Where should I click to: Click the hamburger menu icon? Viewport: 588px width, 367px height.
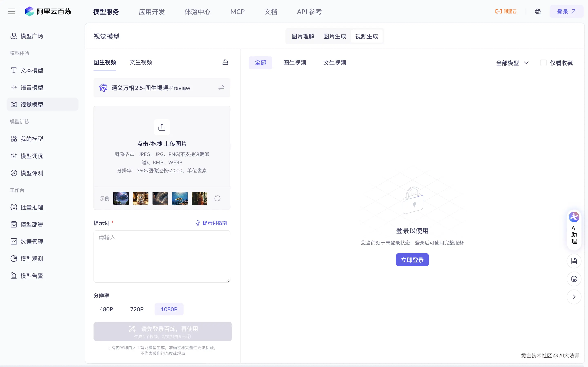(11, 11)
